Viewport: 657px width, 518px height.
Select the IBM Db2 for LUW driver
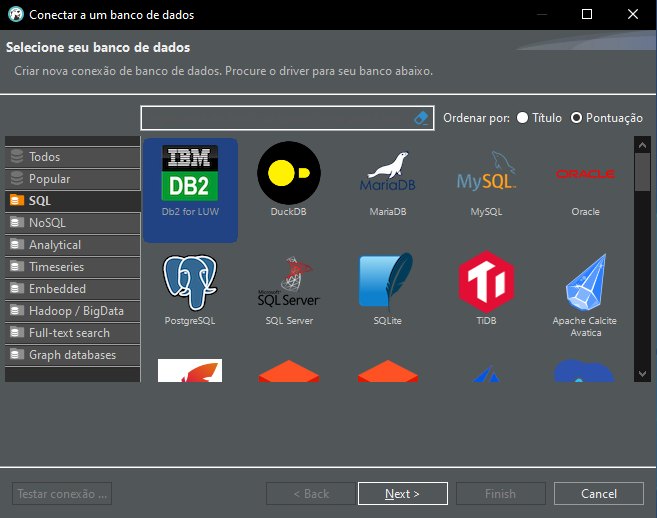[190, 190]
